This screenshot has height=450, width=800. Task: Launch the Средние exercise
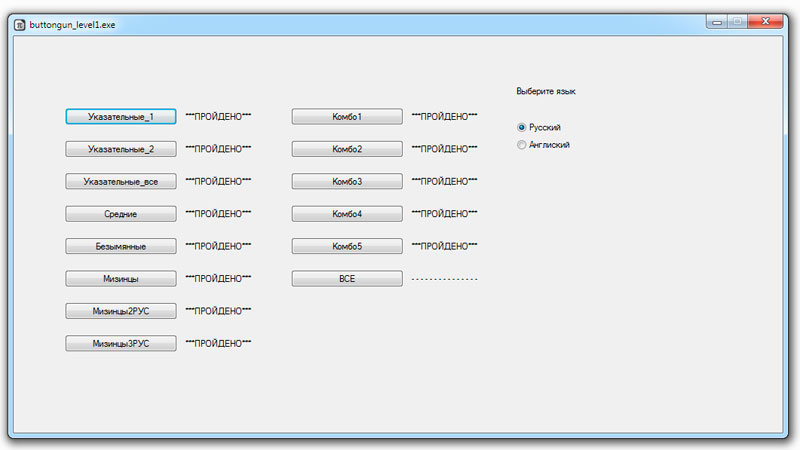click(x=121, y=214)
